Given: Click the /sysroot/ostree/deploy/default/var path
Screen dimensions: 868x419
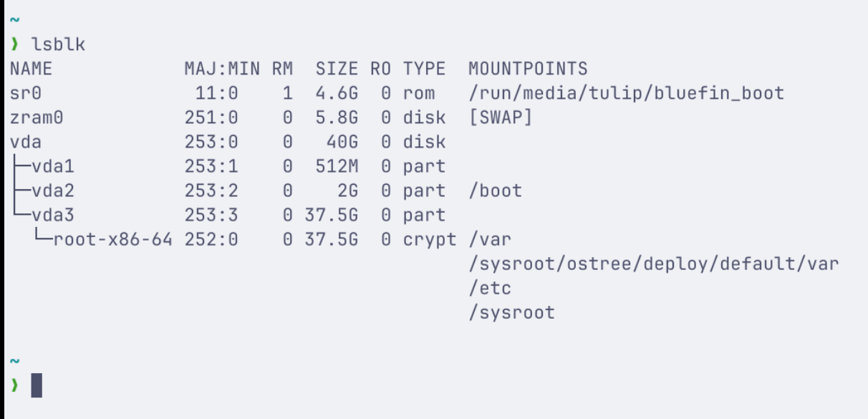Looking at the screenshot, I should tap(653, 264).
